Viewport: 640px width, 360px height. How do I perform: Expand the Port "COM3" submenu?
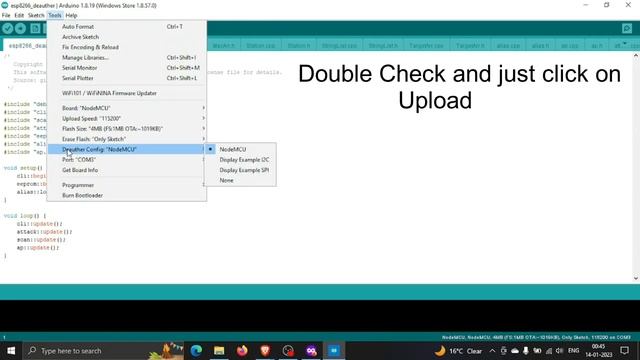[x=127, y=160]
